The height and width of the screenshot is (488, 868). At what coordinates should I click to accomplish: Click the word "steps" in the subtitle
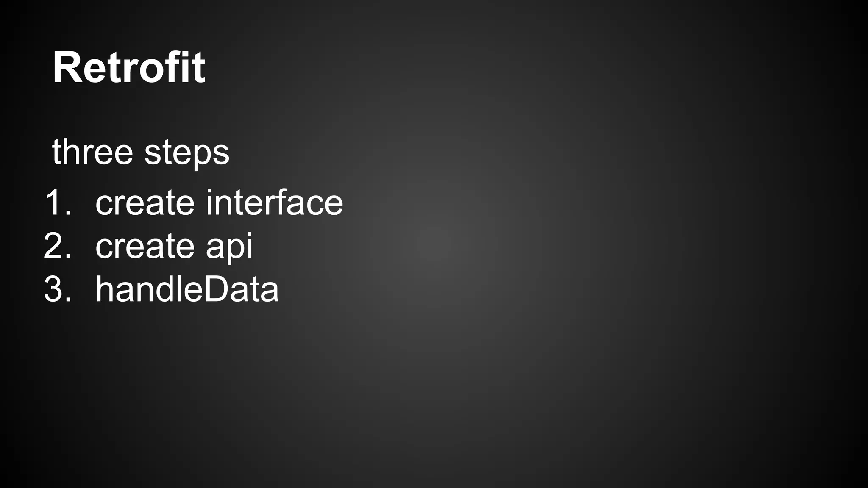pos(187,152)
